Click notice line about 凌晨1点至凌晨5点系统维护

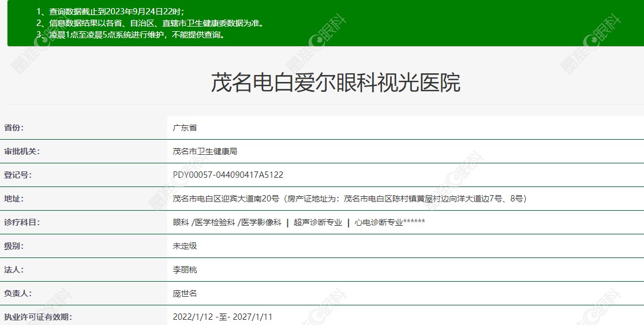tap(131, 35)
